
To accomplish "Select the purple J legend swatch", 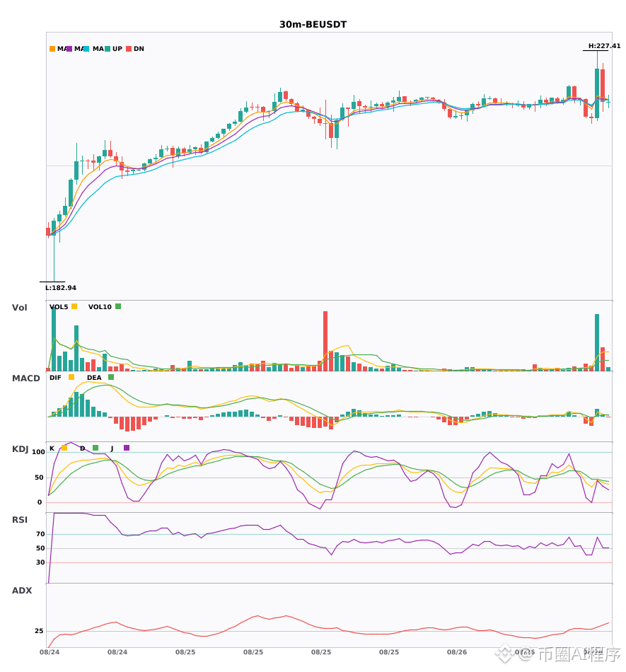I will (x=127, y=448).
